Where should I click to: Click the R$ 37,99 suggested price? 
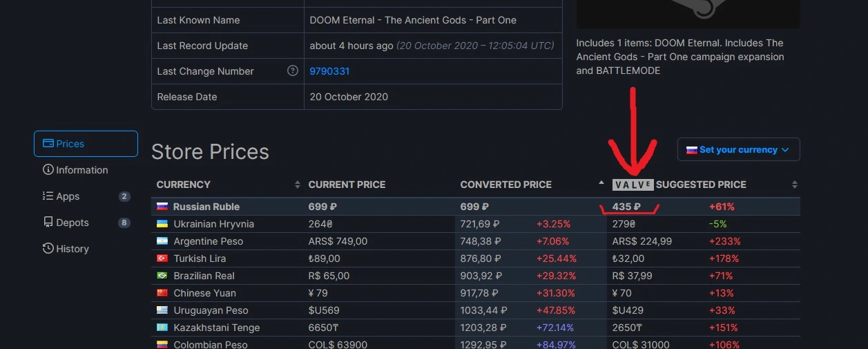pyautogui.click(x=632, y=276)
